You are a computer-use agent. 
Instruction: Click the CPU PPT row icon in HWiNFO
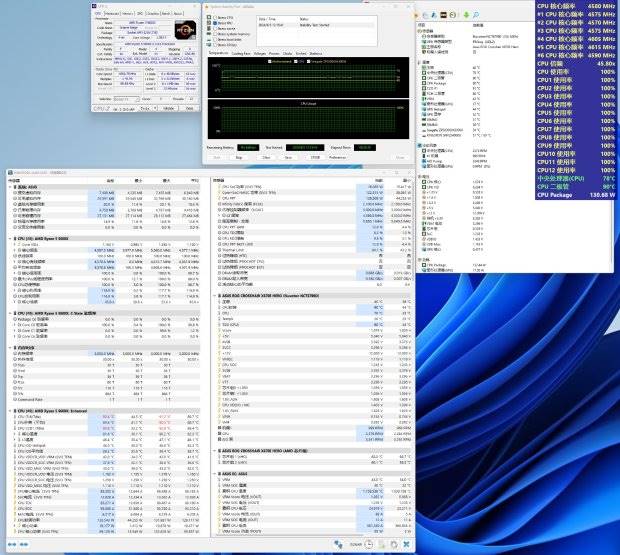click(x=219, y=198)
